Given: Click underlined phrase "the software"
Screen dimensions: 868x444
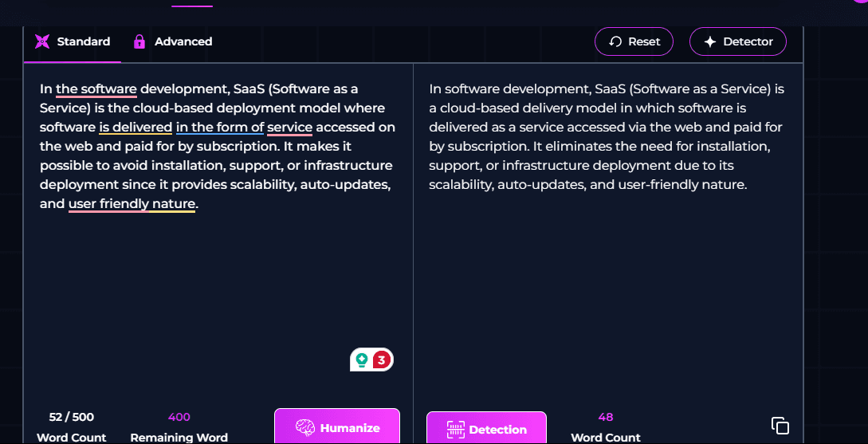Looking at the screenshot, I should pos(96,89).
